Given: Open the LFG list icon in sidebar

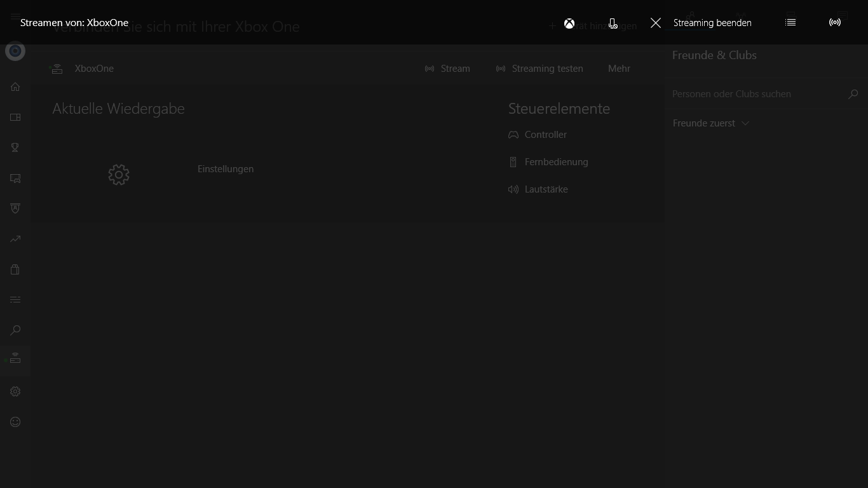Looking at the screenshot, I should 15,300.
